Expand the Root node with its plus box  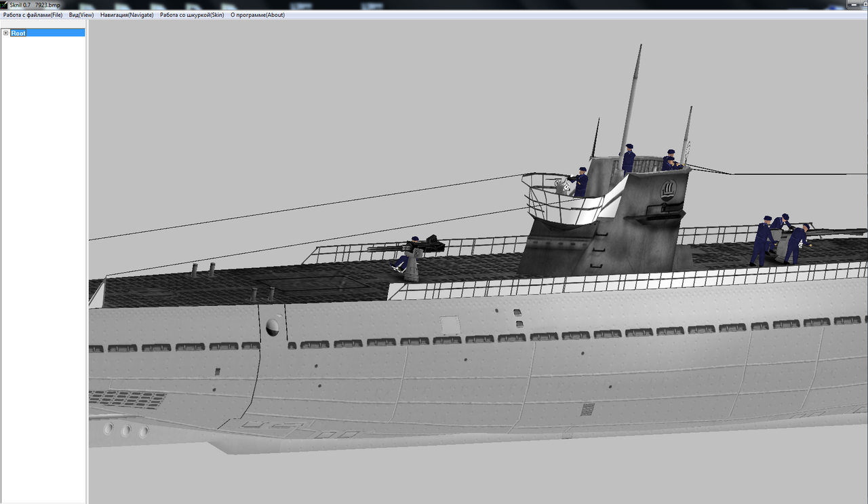tap(5, 33)
